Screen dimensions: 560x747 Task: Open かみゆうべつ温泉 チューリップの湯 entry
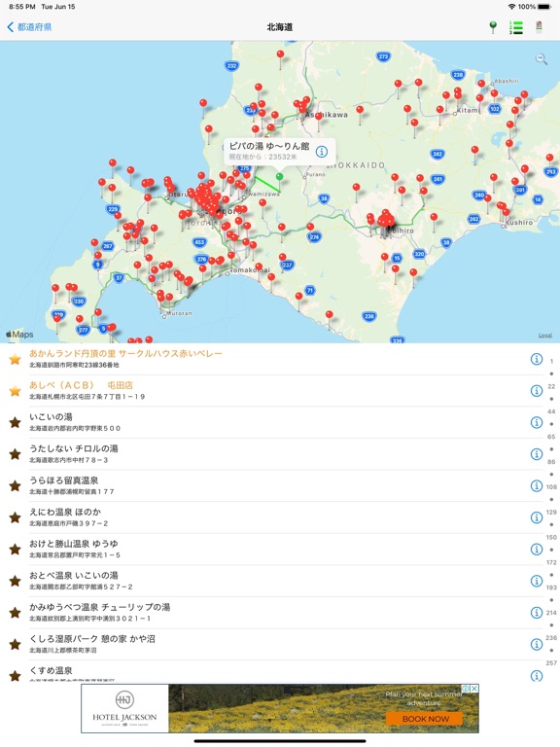[271, 612]
